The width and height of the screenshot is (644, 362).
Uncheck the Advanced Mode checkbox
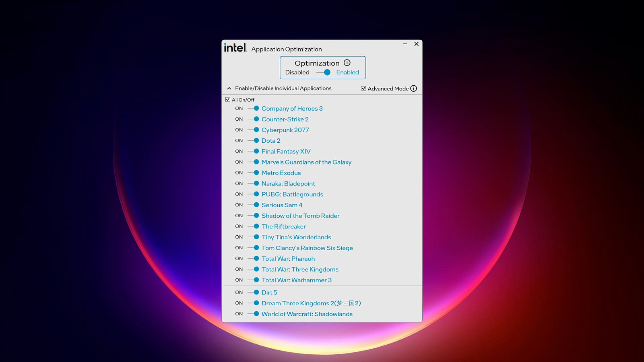pos(363,88)
